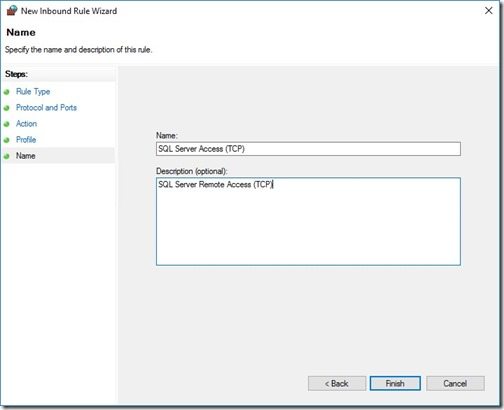Open the Protocol and Ports step

pos(46,108)
